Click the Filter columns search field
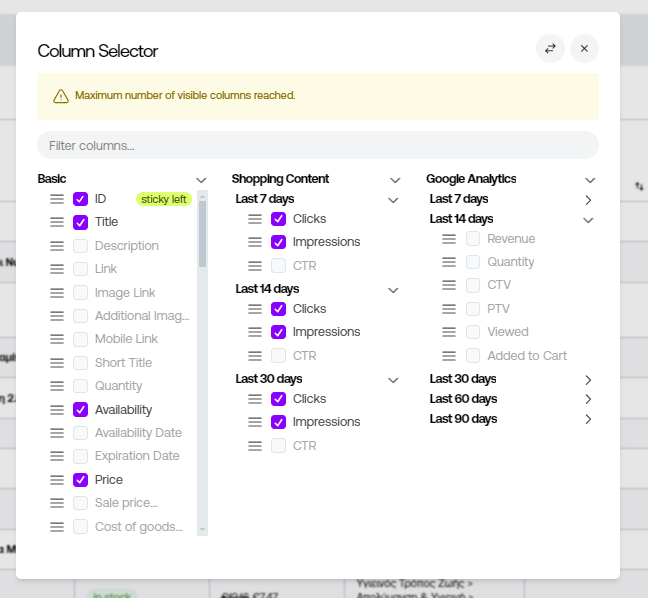This screenshot has width=648, height=598. (318, 146)
